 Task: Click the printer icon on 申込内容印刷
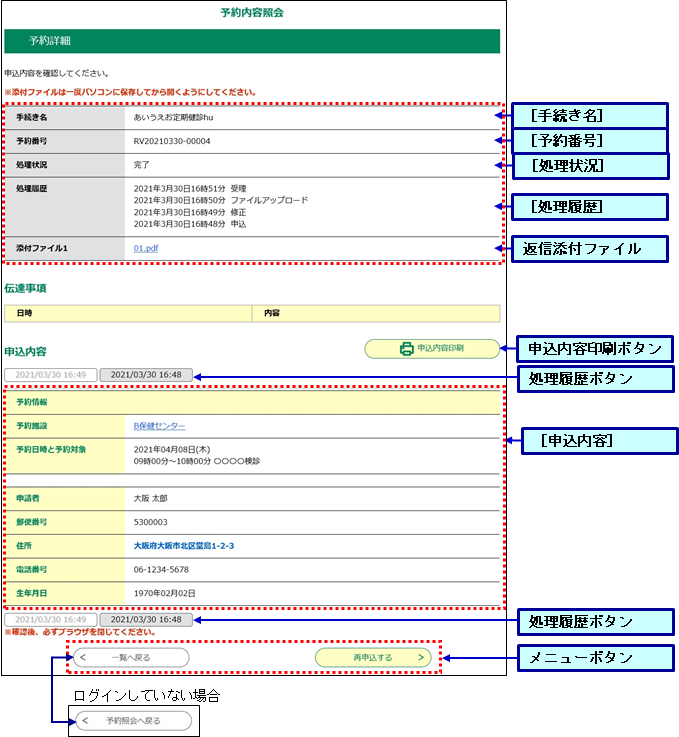(406, 349)
